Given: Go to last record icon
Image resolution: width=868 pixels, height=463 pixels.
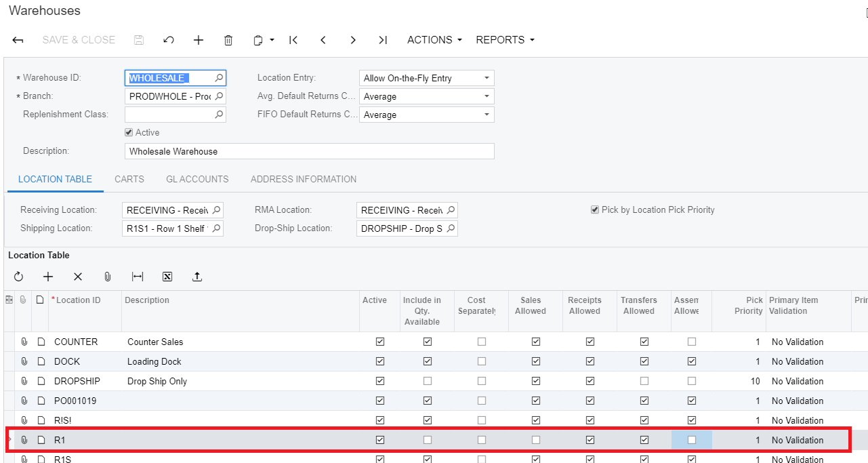Looking at the screenshot, I should click(x=383, y=40).
